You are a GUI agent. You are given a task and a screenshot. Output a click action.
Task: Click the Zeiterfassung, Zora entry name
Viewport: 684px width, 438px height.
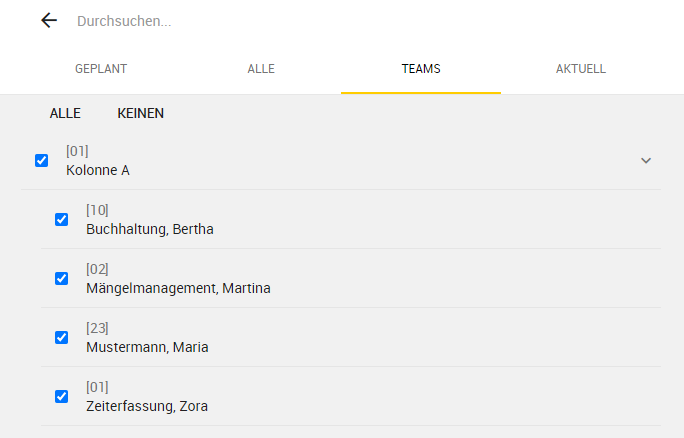(x=147, y=406)
